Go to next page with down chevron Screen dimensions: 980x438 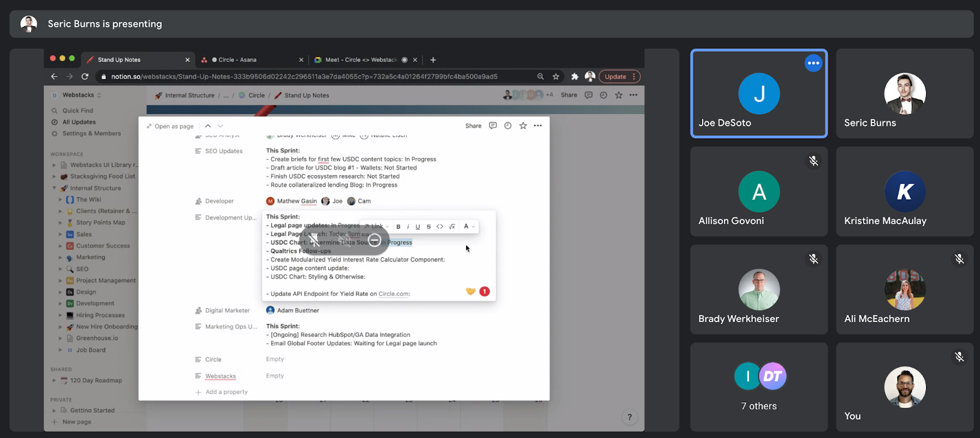point(221,126)
